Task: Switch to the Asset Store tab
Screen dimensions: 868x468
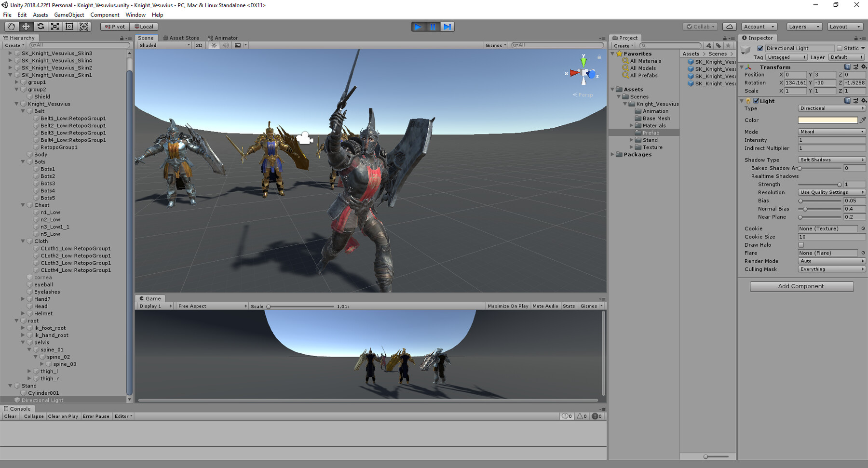Action: coord(181,38)
